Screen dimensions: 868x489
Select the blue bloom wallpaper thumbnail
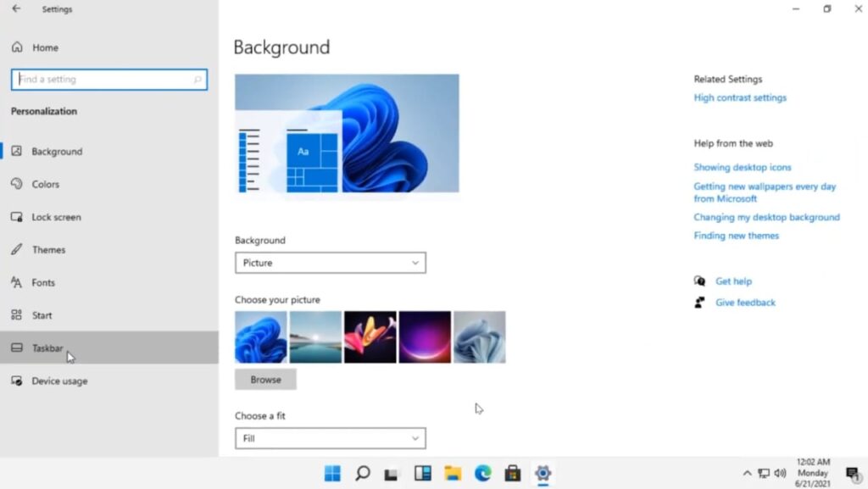261,337
